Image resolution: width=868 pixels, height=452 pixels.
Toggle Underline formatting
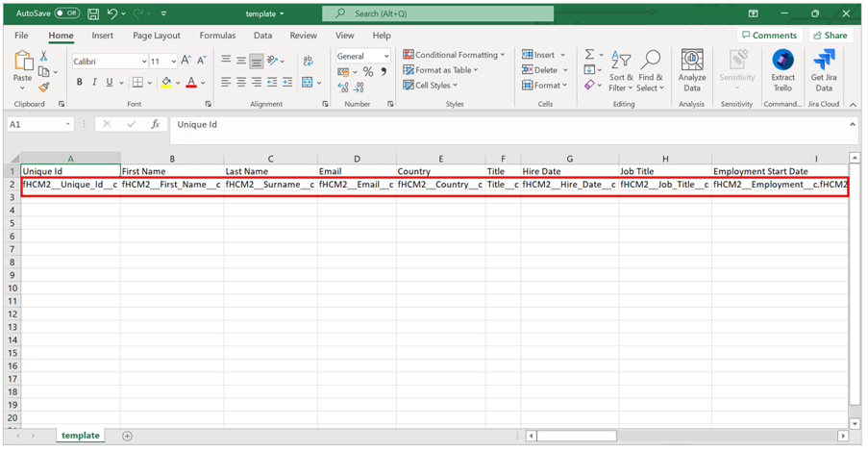click(109, 82)
